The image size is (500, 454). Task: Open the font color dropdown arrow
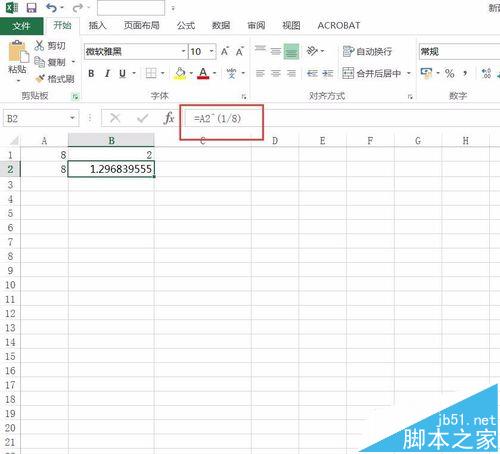pyautogui.click(x=214, y=73)
